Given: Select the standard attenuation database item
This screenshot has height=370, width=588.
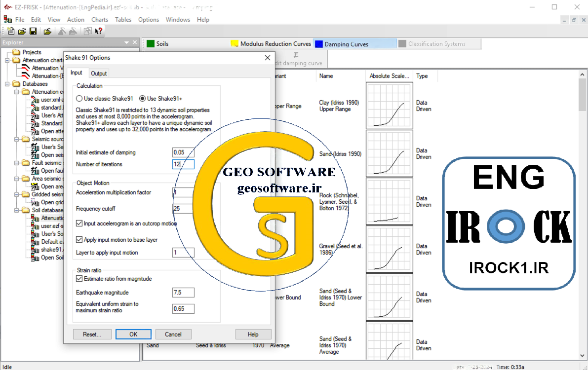Looking at the screenshot, I should [47, 108].
